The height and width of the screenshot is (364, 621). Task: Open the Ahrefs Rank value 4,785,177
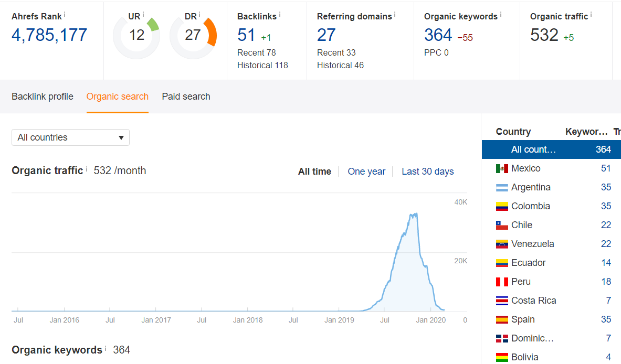49,35
